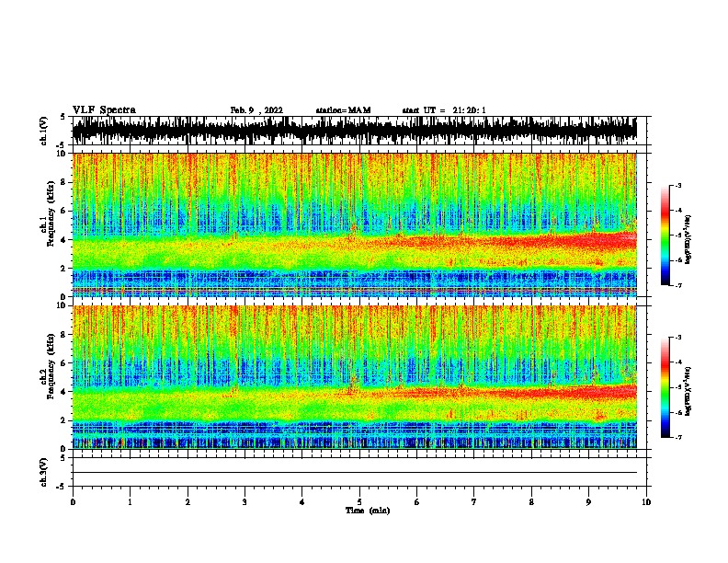This screenshot has width=728, height=563.
Task: Click the "-3" label on ch.2 color bar
Action: coord(677,338)
